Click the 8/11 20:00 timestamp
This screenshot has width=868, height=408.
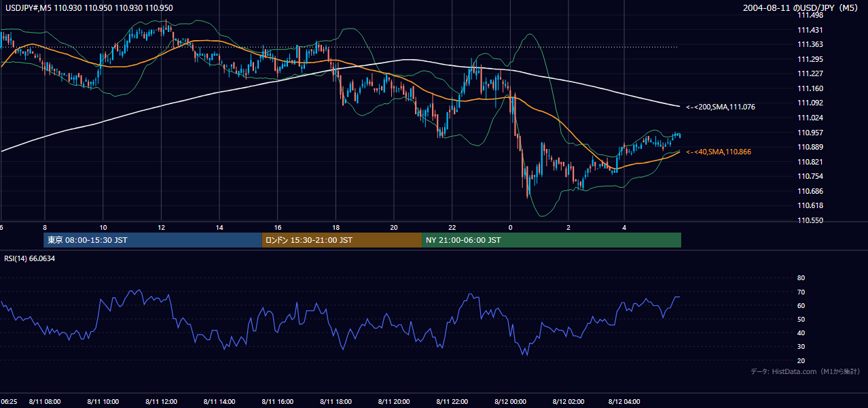click(394, 401)
